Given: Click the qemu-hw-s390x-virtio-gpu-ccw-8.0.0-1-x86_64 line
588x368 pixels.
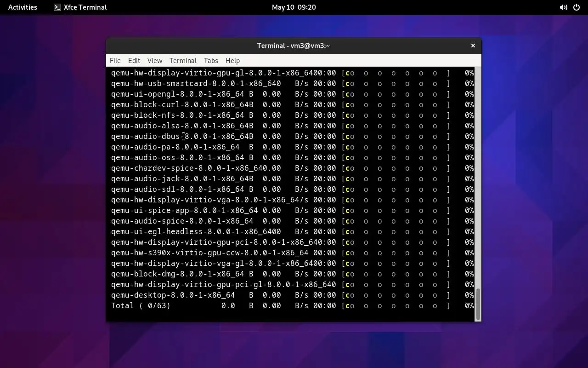Looking at the screenshot, I should (292, 253).
